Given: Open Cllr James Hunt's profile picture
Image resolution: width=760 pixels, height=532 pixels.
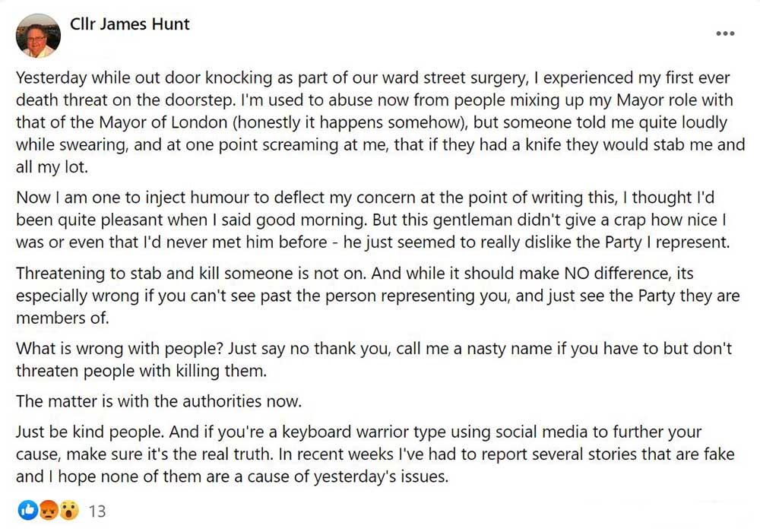Looking at the screenshot, I should coord(38,36).
